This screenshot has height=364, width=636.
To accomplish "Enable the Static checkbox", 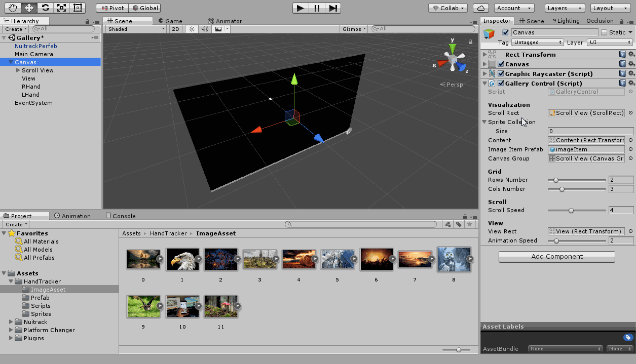I will pyautogui.click(x=604, y=32).
